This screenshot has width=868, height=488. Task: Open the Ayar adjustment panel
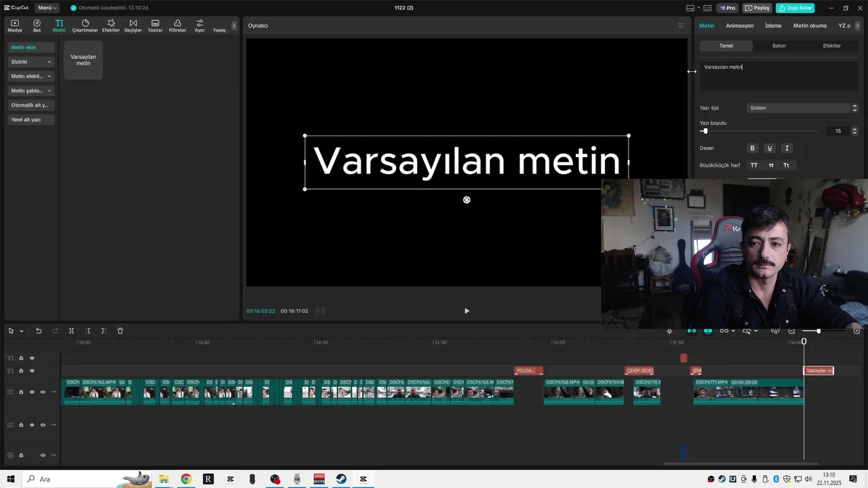[x=199, y=26]
